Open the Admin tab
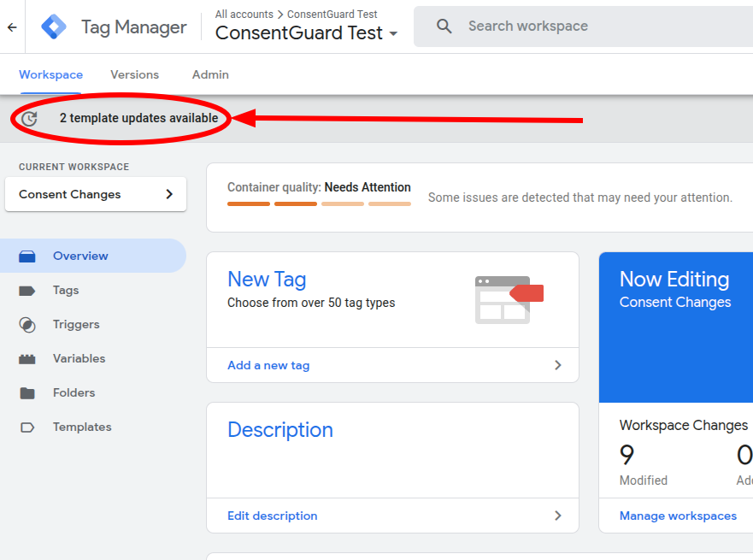This screenshot has height=560, width=753. coord(209,74)
